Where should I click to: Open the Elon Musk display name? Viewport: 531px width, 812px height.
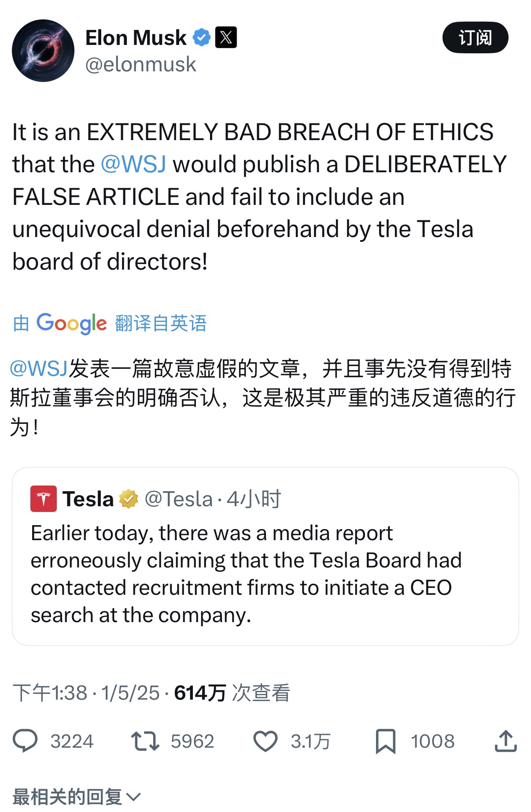point(136,37)
